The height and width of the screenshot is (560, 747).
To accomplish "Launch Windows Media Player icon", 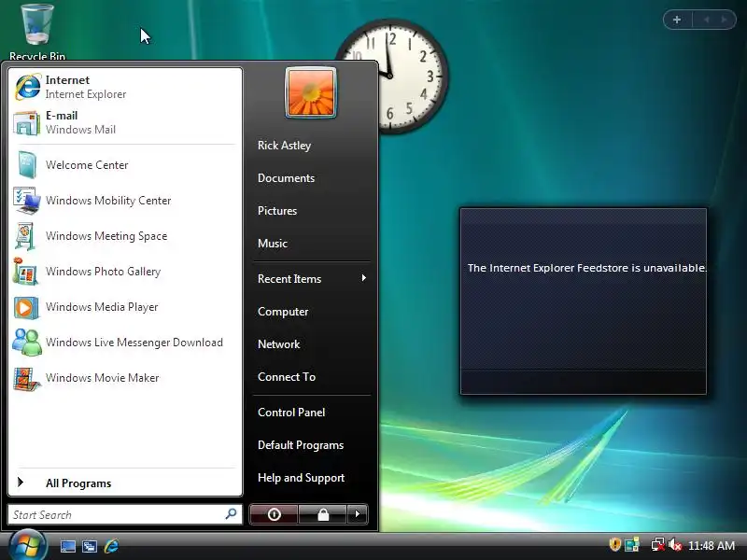I will [x=26, y=307].
